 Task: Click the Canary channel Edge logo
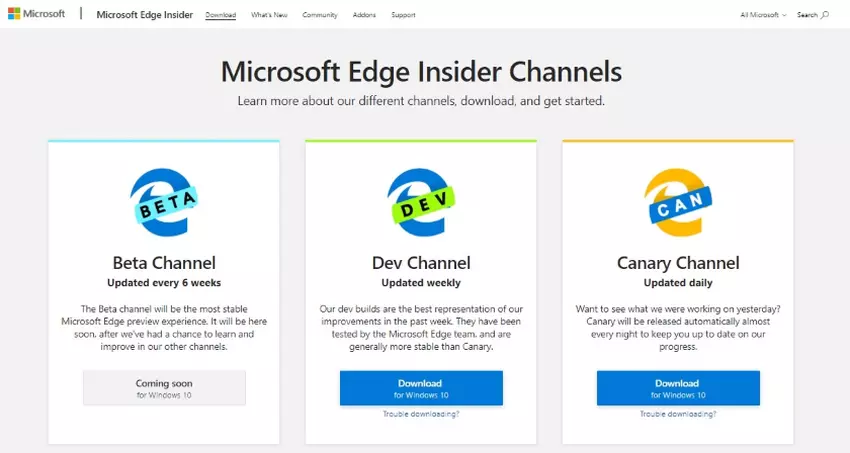(x=677, y=203)
